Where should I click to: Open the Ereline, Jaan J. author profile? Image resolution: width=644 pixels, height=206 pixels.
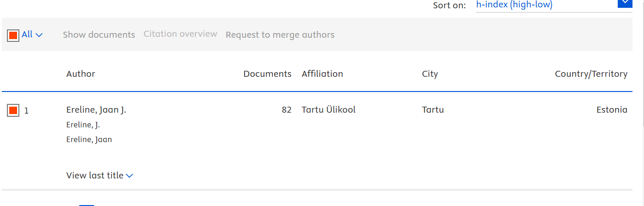[x=96, y=110]
